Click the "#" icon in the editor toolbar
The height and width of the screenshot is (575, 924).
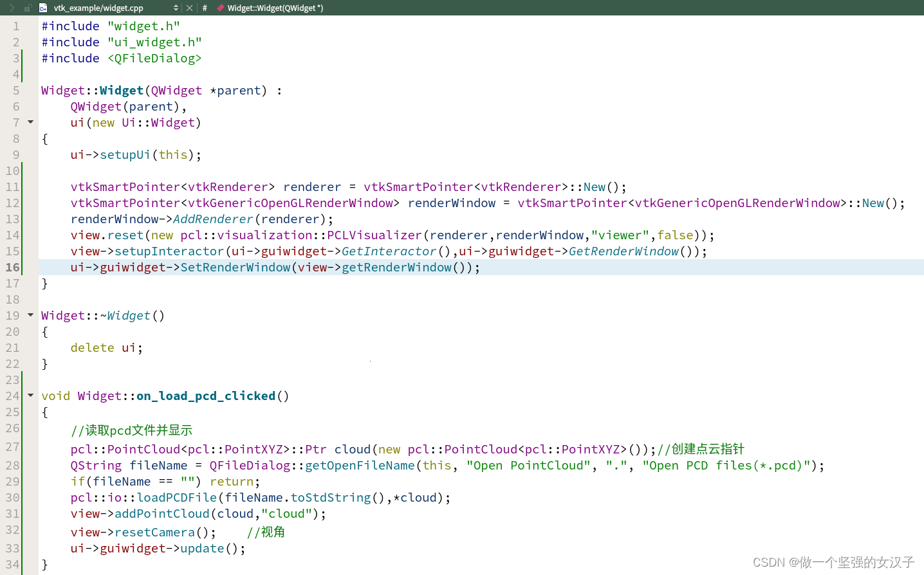click(205, 8)
